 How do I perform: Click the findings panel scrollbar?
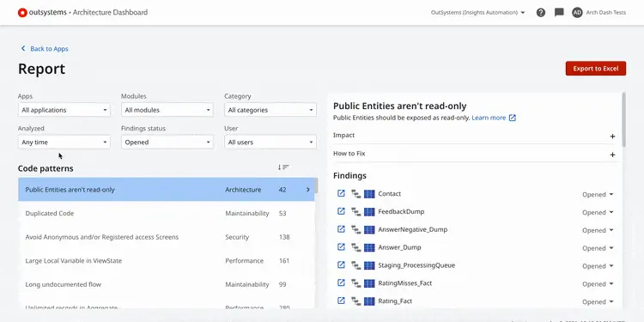coord(624,119)
